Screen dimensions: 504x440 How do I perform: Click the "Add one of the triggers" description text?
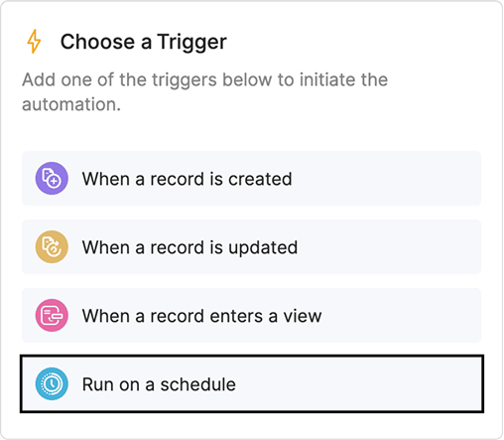pyautogui.click(x=205, y=91)
